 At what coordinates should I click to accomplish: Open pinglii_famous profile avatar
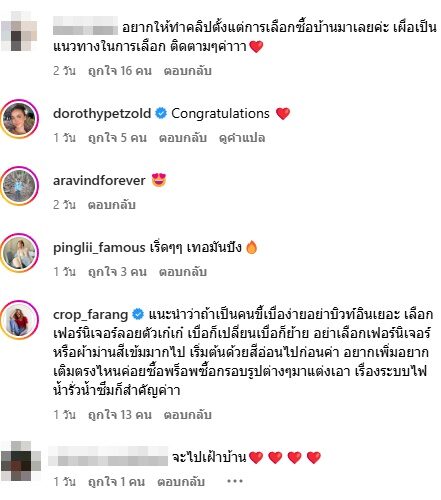click(x=19, y=253)
